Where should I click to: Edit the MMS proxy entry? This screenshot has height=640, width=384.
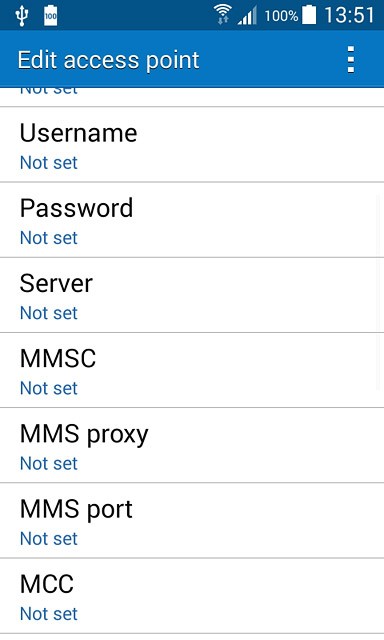point(192,445)
